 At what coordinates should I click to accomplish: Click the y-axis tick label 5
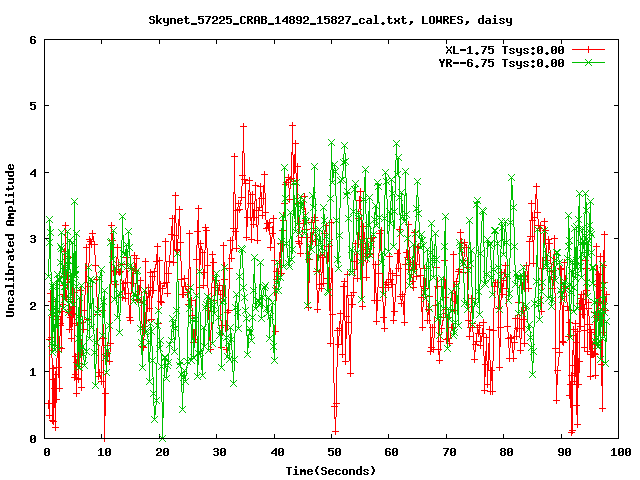point(33,106)
